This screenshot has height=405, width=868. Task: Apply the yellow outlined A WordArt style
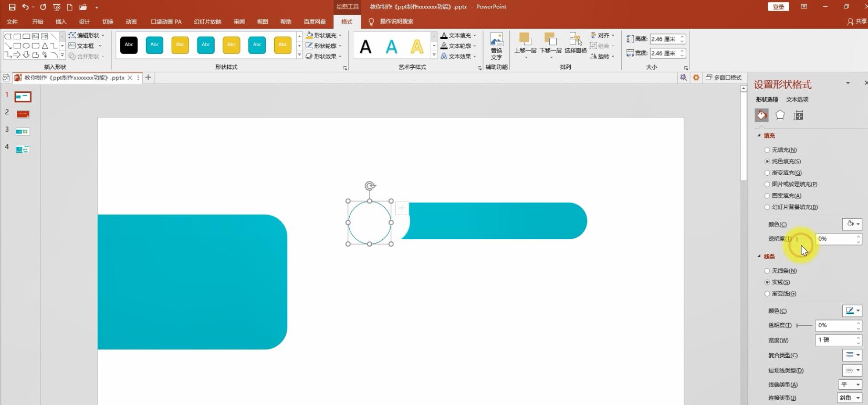[417, 47]
